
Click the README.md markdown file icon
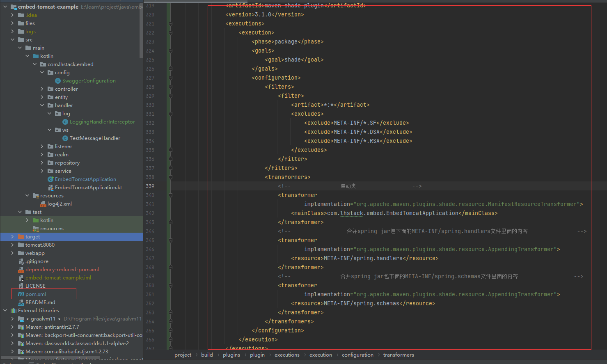click(x=21, y=302)
